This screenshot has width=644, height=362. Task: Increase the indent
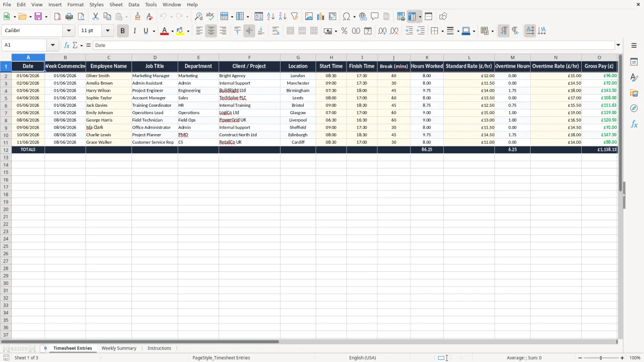pos(409,31)
